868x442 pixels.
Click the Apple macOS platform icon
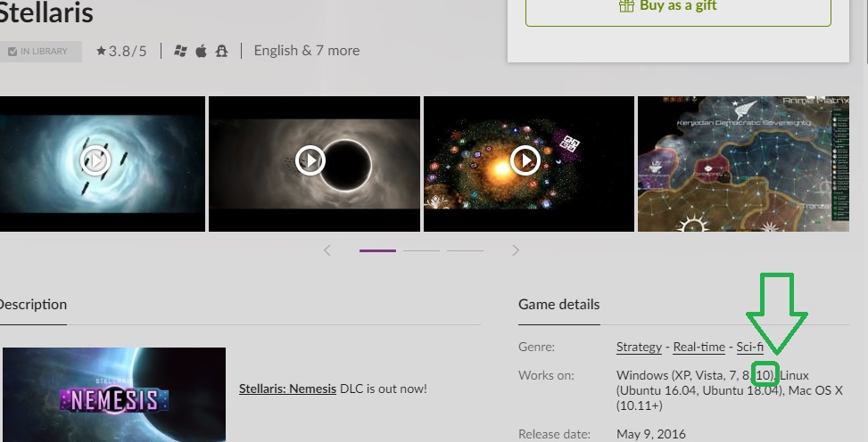[x=201, y=51]
